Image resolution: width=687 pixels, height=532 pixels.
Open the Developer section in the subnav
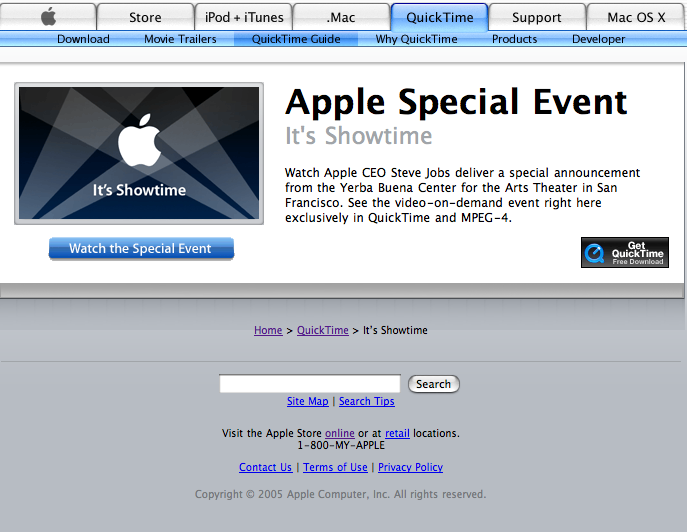[598, 39]
